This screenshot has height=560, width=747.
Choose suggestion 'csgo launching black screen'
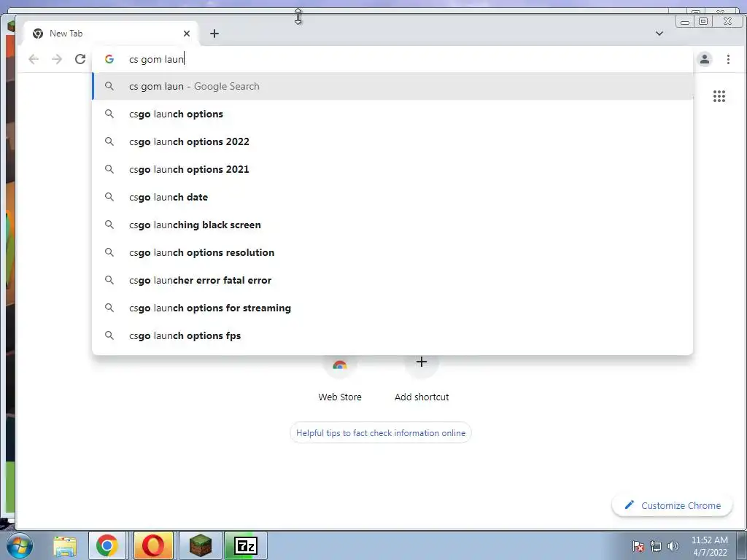coord(392,225)
